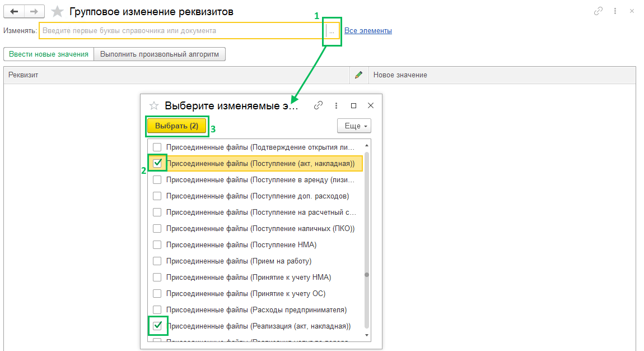Image resolution: width=644 pixels, height=351 pixels.
Task: Star the Выберите изменяемые dialog as favorite
Action: (x=154, y=105)
